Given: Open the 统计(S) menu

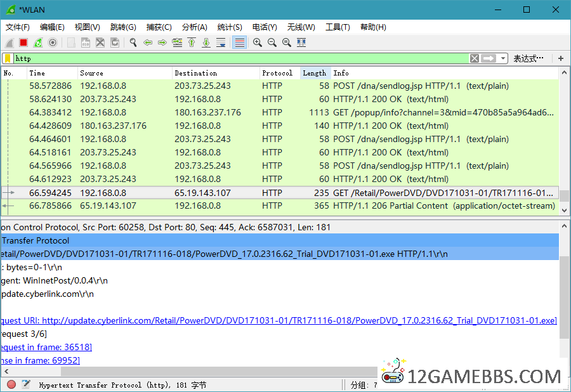Looking at the screenshot, I should click(230, 27).
